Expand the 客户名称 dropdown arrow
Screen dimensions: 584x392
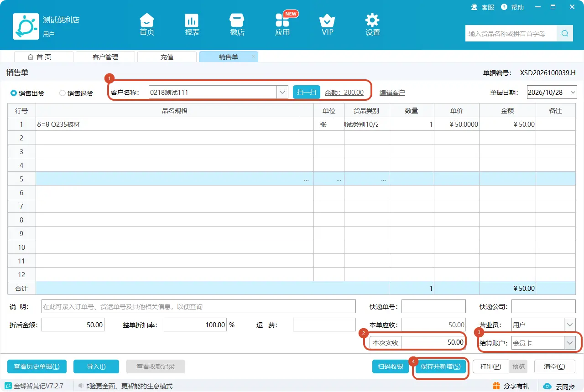click(282, 92)
